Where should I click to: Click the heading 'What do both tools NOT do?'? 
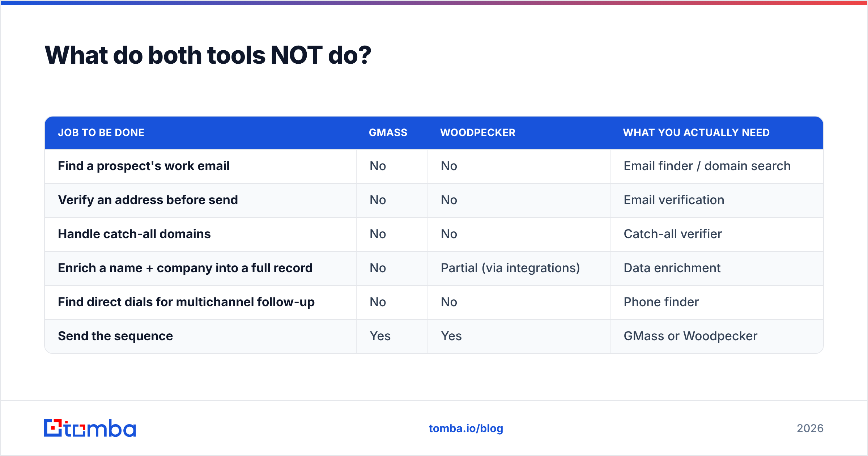point(208,55)
